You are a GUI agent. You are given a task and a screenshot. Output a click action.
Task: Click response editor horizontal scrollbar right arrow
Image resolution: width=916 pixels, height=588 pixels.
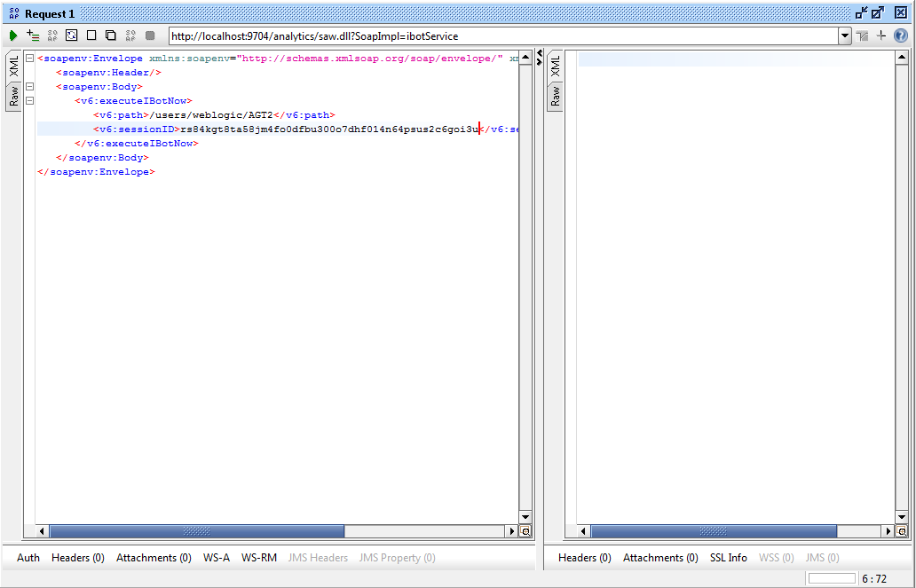(x=888, y=531)
